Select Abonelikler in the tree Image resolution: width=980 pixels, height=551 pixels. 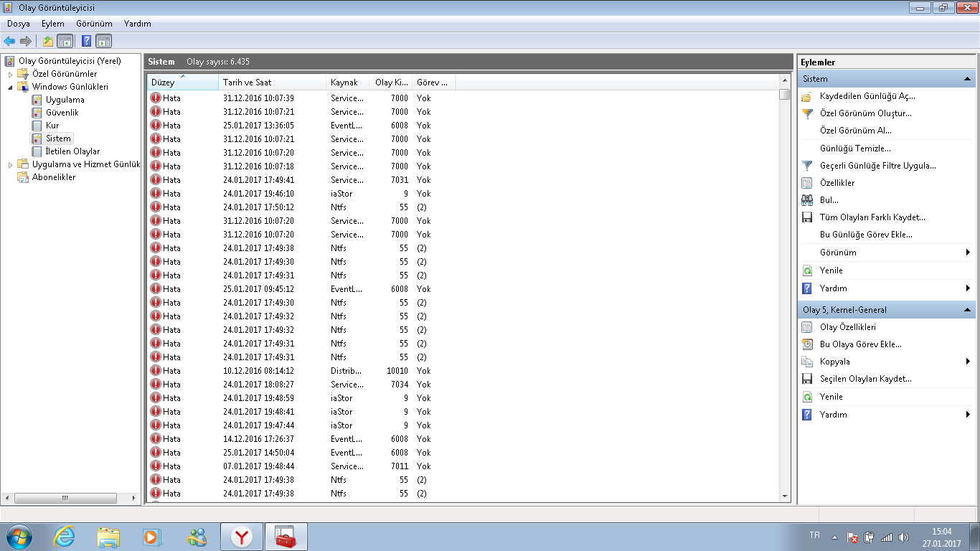[54, 177]
